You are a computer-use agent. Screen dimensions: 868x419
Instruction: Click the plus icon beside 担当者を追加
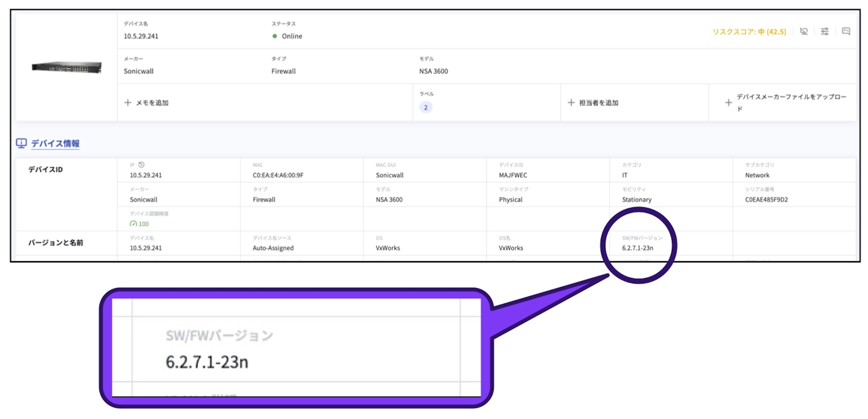click(571, 102)
